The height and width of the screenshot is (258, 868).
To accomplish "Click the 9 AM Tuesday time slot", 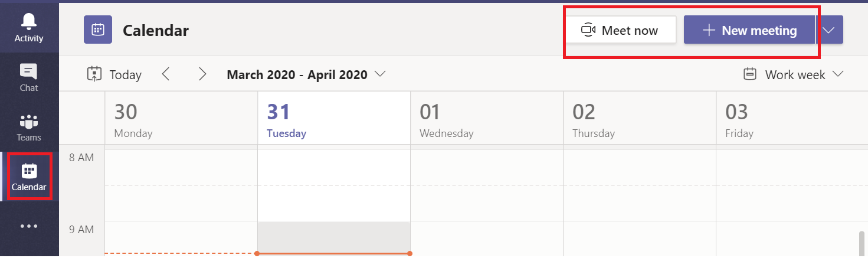I will (334, 236).
